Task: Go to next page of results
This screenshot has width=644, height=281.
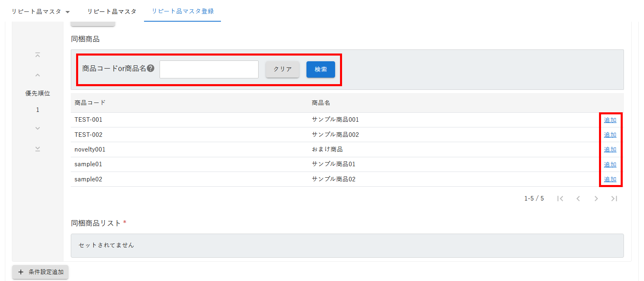Action: tap(596, 198)
